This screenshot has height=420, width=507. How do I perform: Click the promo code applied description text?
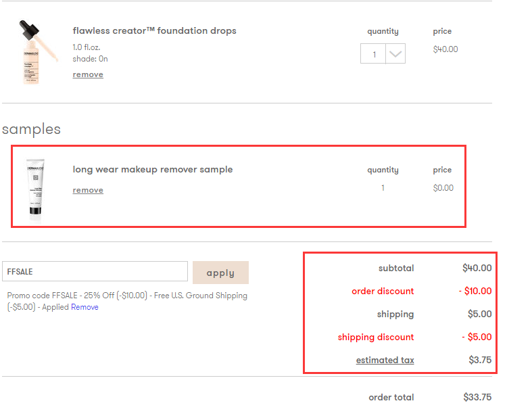(x=127, y=301)
